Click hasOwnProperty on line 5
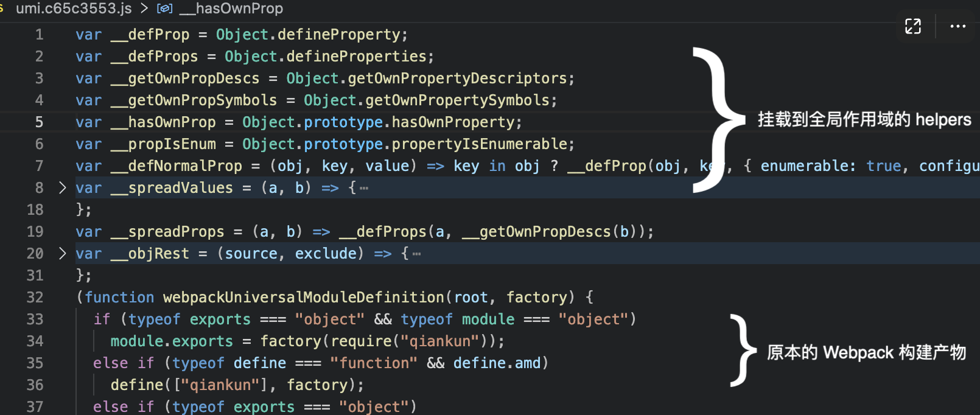Screen dimensions: 980x415 point(453,122)
